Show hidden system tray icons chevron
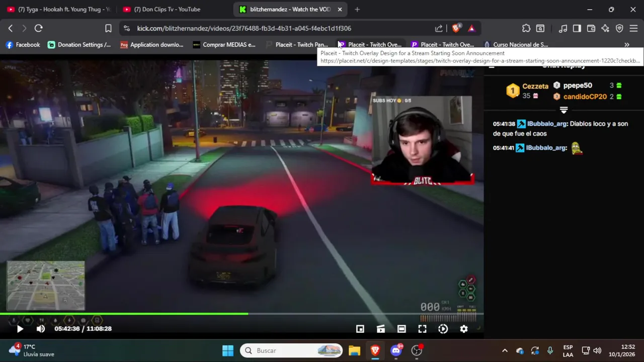644x362 pixels. click(x=505, y=350)
